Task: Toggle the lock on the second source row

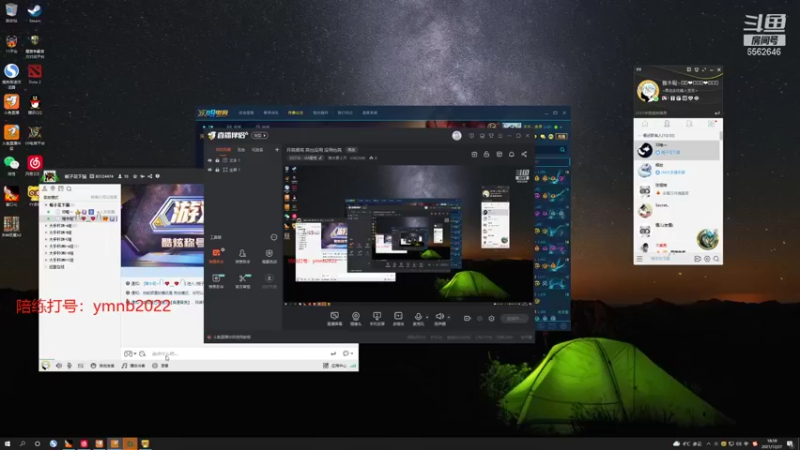Action: tap(217, 170)
